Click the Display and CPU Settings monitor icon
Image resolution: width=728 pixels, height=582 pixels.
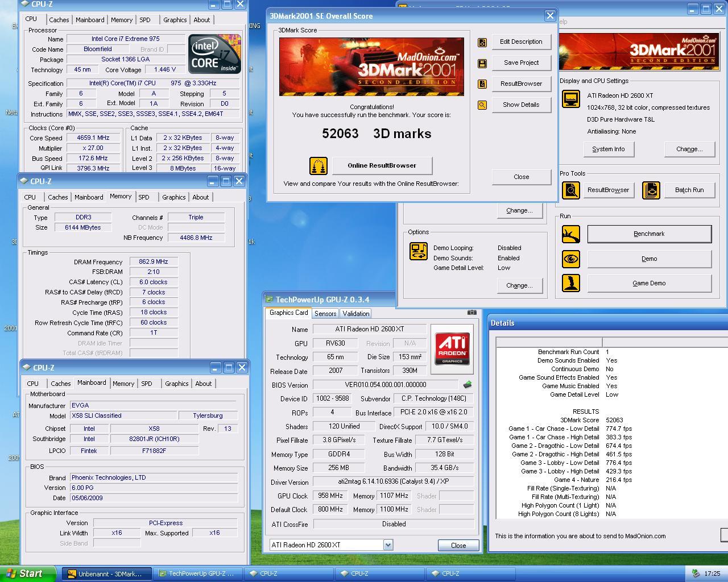click(x=571, y=99)
